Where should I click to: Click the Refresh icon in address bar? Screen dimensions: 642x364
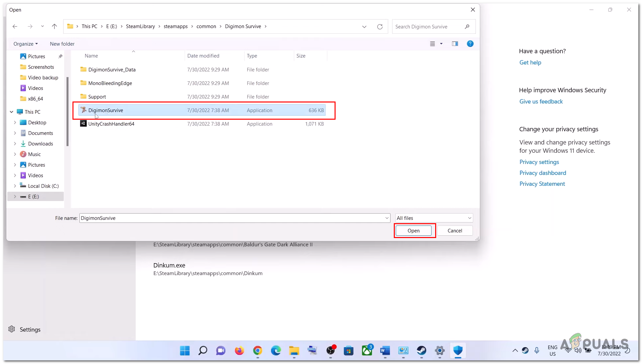[x=380, y=27]
